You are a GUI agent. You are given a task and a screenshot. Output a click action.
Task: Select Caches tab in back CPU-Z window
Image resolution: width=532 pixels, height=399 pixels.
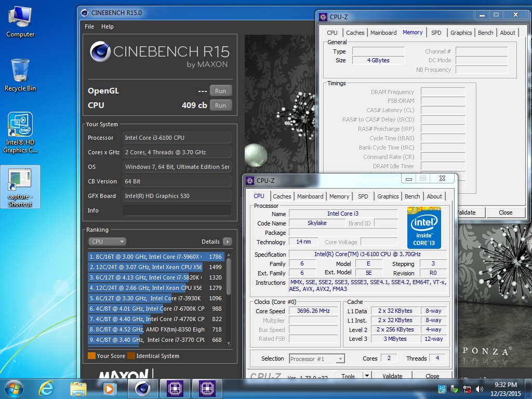click(355, 33)
